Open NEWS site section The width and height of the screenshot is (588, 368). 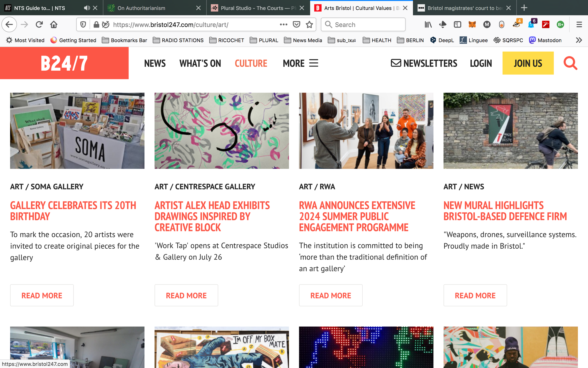(x=155, y=63)
